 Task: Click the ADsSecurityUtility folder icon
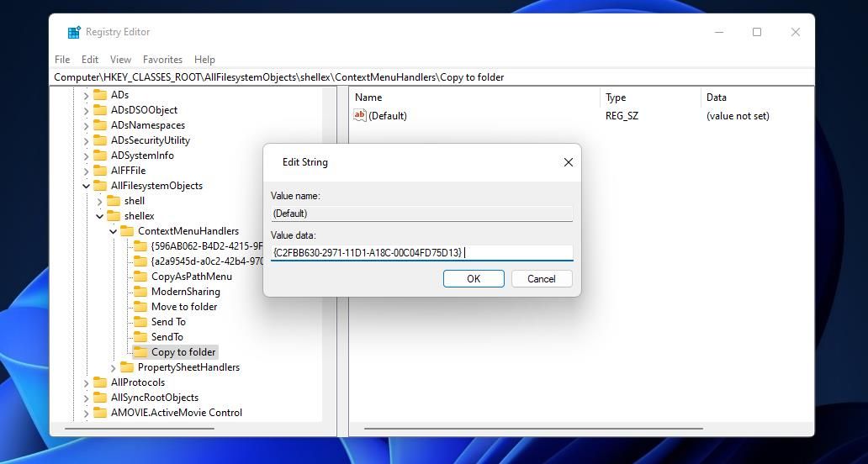click(x=100, y=140)
